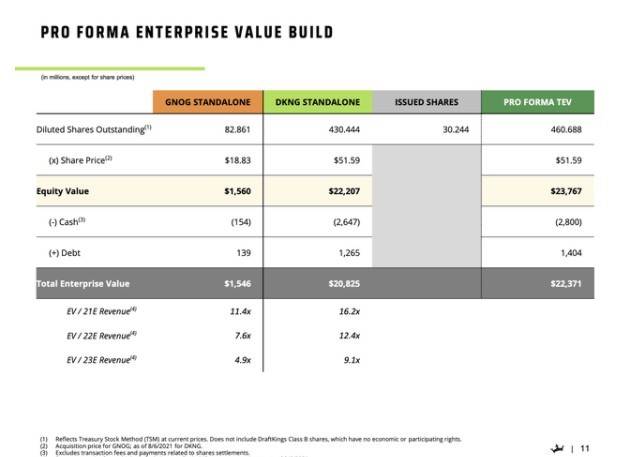
Task: Click the dark green PRO FORMA TEV header
Action: (536, 102)
